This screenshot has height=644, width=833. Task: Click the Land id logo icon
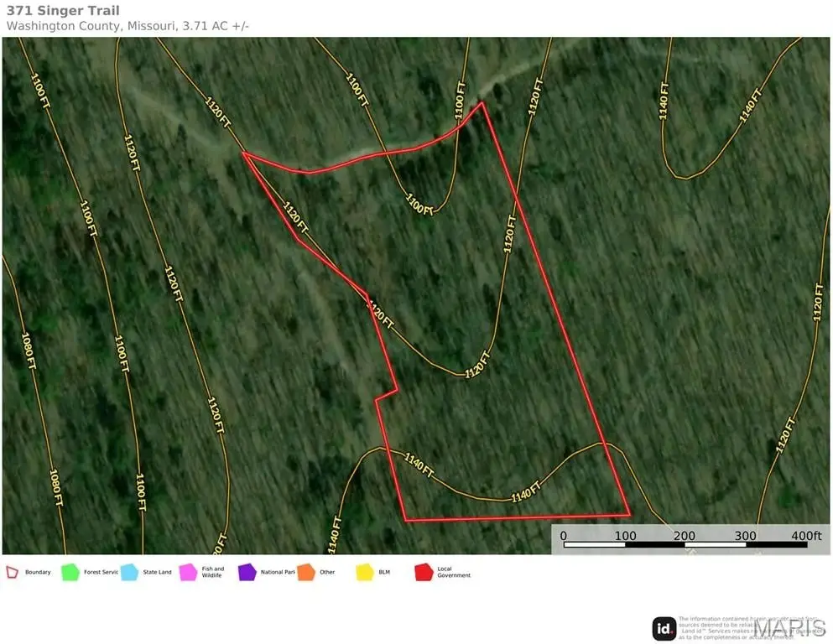(664, 628)
